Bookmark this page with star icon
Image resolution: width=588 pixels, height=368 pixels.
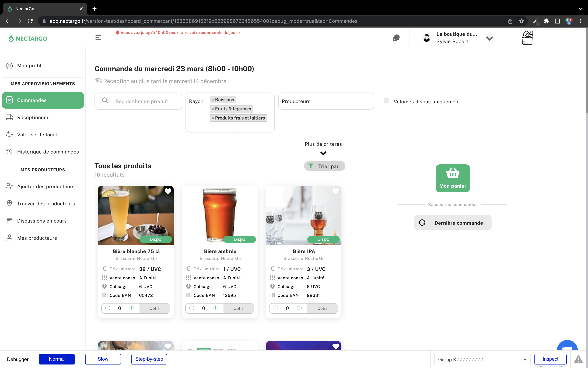coord(521,21)
